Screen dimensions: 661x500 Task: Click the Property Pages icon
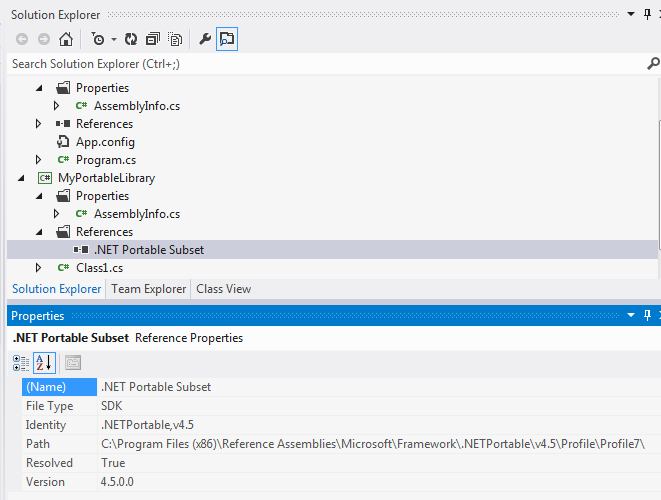click(73, 363)
